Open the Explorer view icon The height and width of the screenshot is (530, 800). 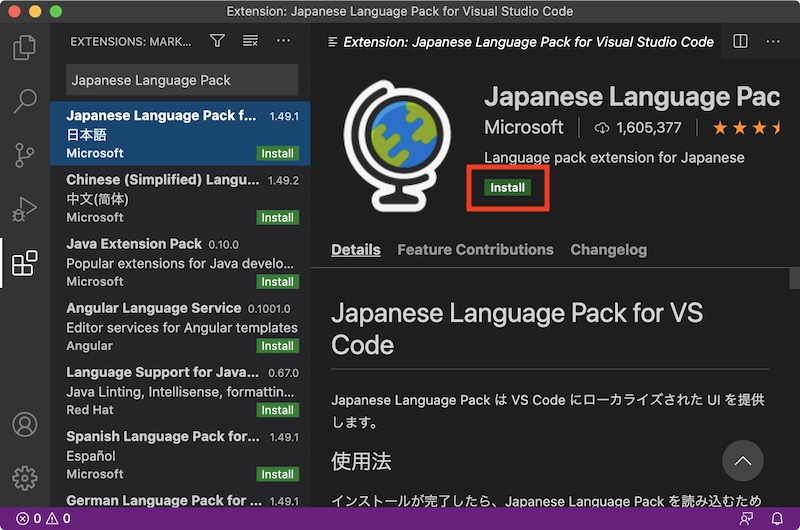24,47
